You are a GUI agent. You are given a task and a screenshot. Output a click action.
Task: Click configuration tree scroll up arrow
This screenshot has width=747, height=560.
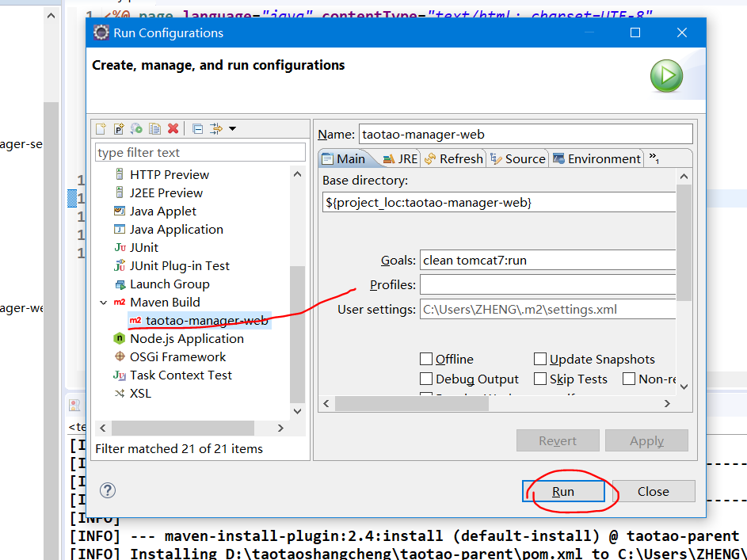point(297,174)
